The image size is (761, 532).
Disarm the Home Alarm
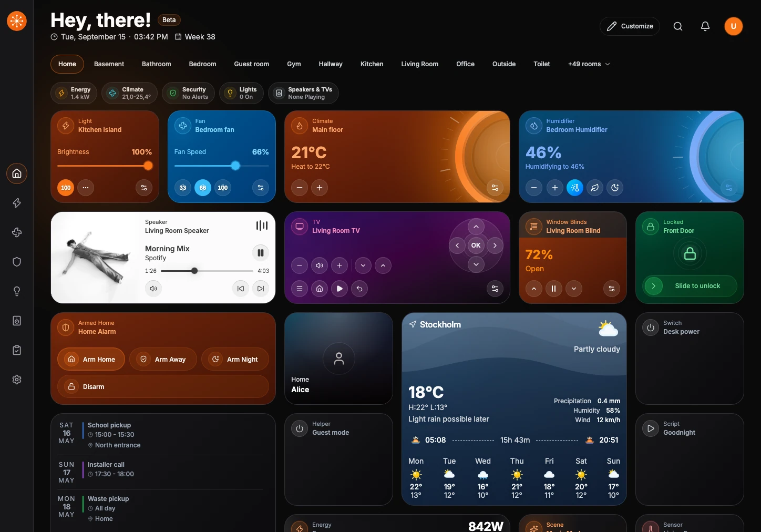tap(163, 387)
